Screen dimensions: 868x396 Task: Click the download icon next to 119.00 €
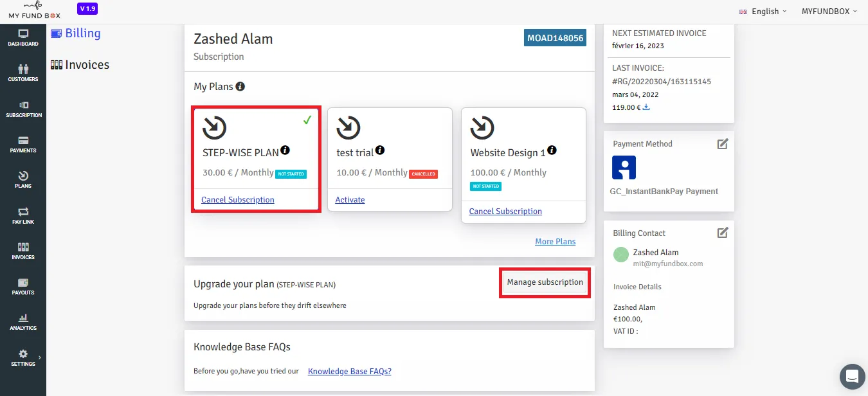(x=646, y=107)
